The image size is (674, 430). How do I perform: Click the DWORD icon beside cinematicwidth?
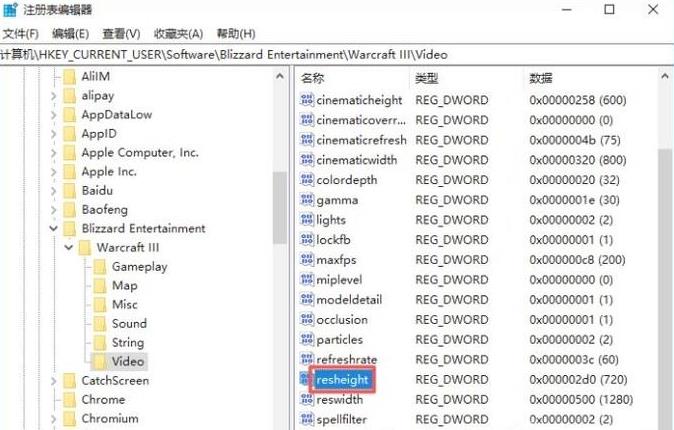click(x=307, y=160)
